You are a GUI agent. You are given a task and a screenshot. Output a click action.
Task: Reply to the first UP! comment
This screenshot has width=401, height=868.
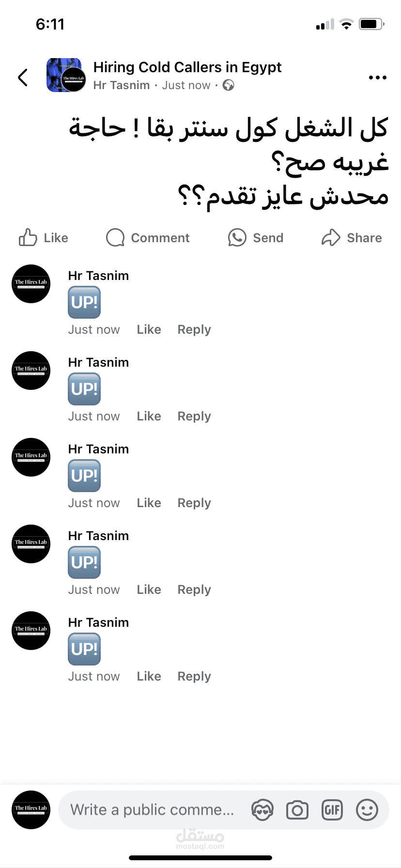click(x=194, y=330)
